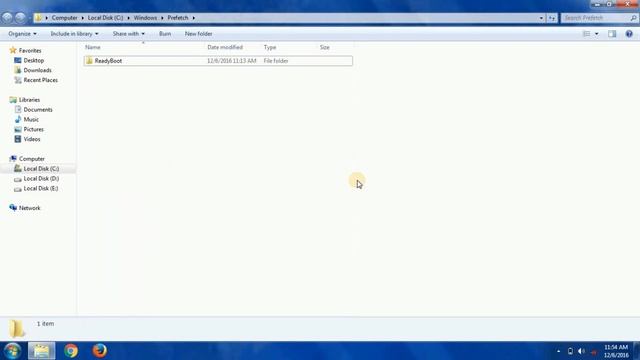Click Prefetch in the breadcrumb path
The image size is (640, 360).
click(x=178, y=18)
